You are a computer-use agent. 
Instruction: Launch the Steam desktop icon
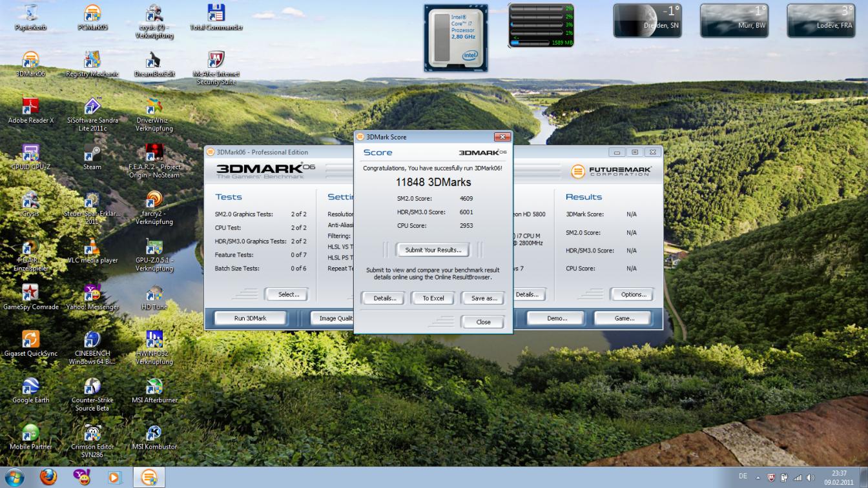pos(92,157)
